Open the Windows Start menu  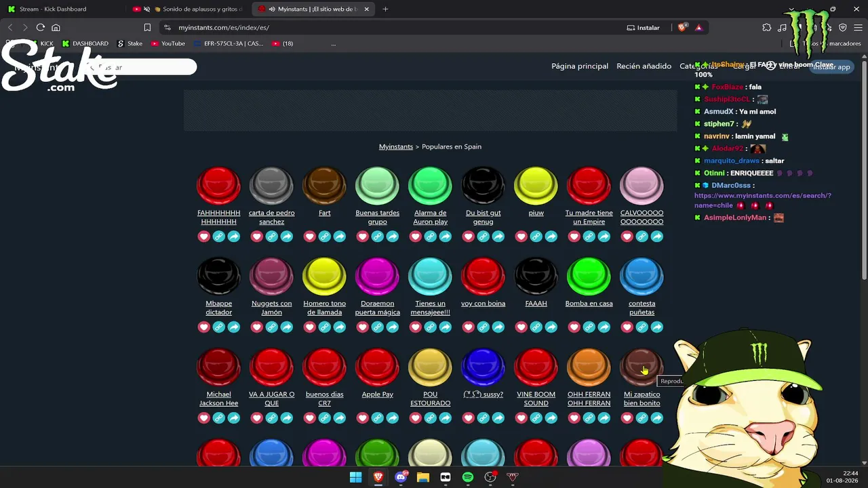(x=356, y=477)
